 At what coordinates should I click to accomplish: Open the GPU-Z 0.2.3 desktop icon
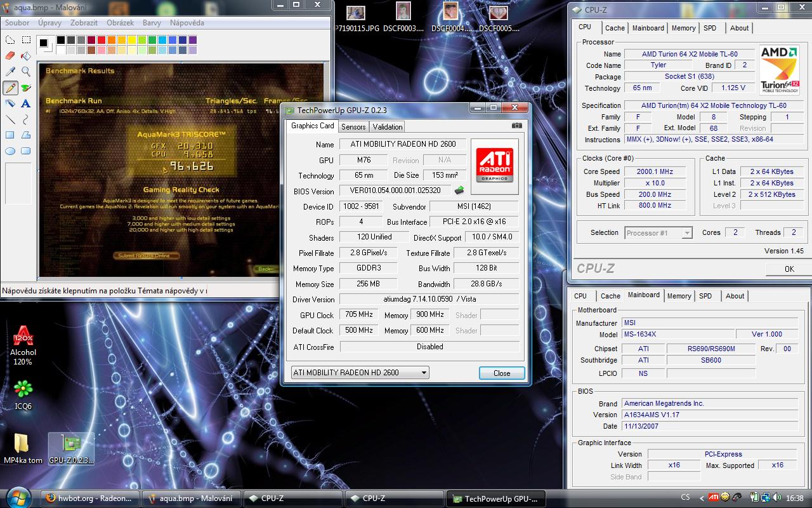(71, 449)
